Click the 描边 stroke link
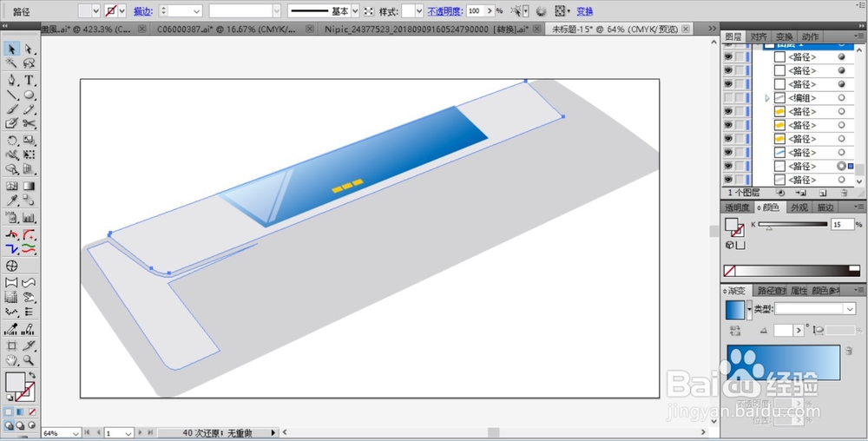868x441 pixels. [141, 11]
